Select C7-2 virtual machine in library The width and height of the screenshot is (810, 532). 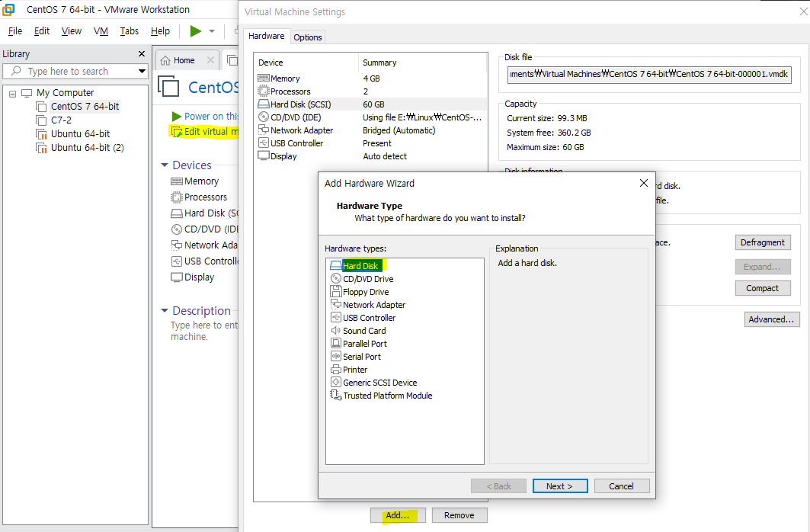[61, 120]
